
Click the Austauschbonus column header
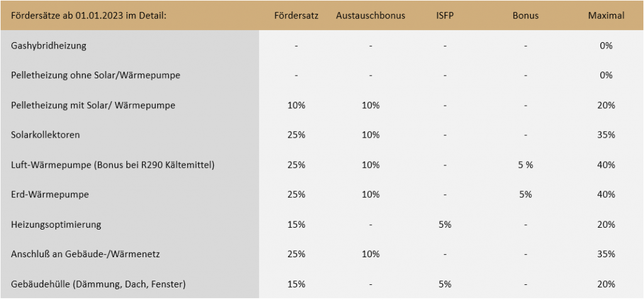(x=370, y=16)
